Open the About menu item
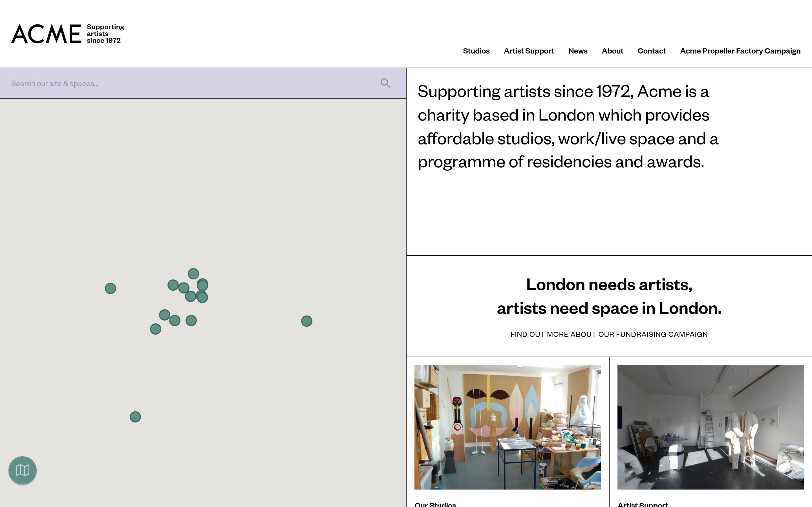 tap(612, 51)
